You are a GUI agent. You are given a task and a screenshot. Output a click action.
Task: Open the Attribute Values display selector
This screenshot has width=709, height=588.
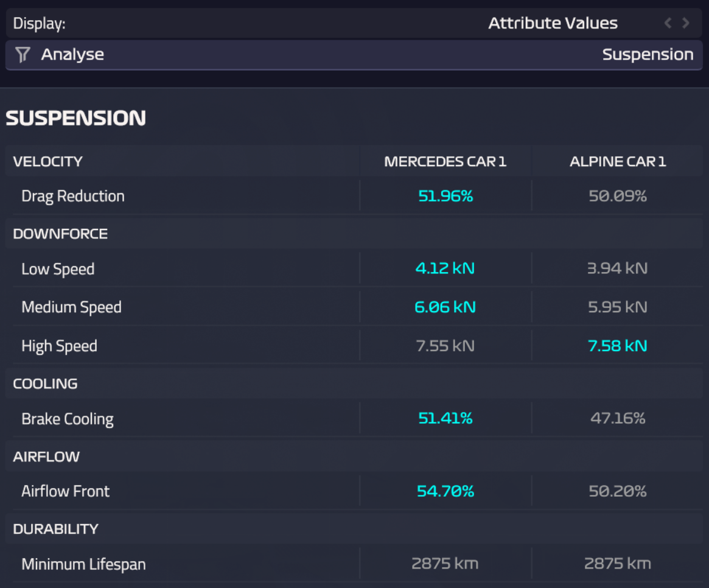(553, 24)
